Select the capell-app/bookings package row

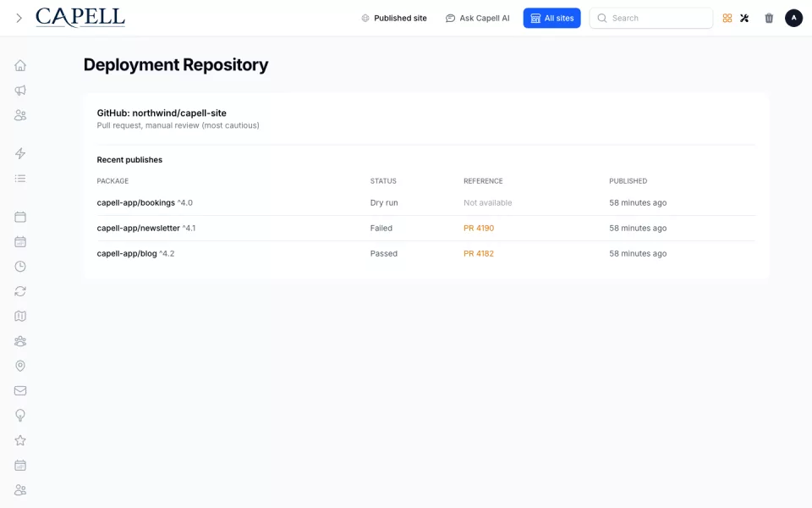pyautogui.click(x=425, y=202)
